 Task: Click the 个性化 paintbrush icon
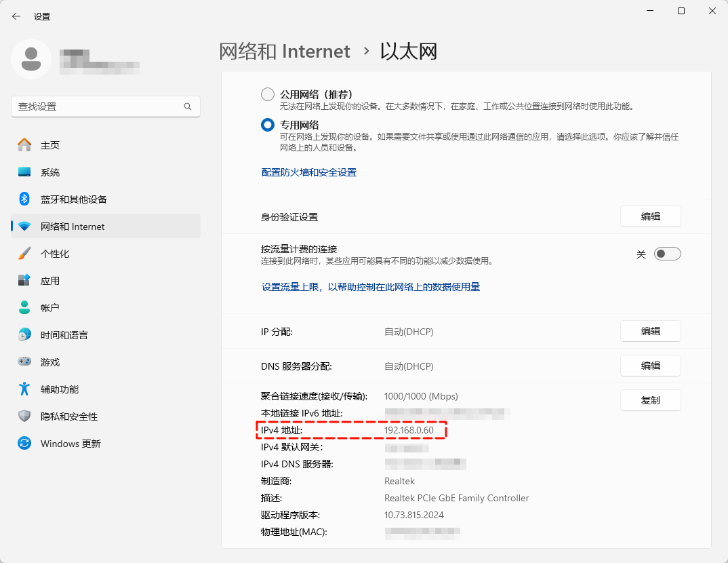[24, 254]
